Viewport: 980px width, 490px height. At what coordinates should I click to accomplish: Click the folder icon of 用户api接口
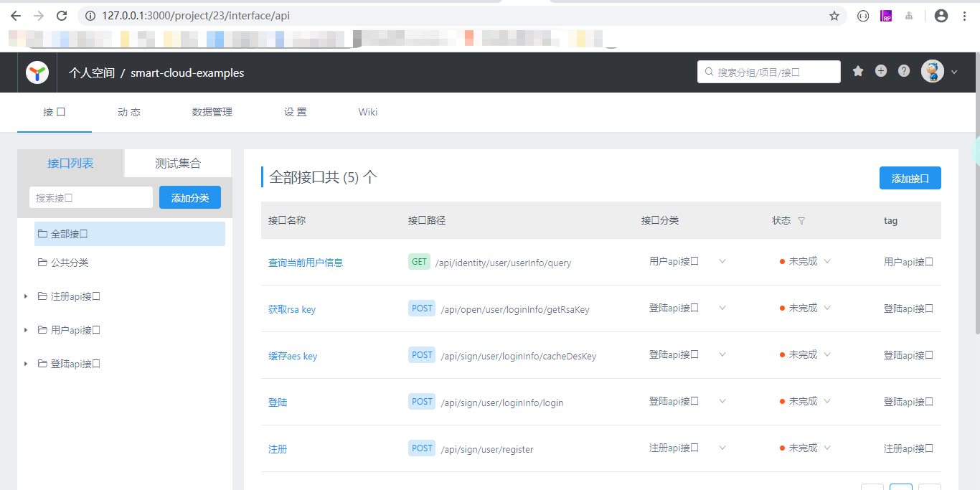point(42,330)
